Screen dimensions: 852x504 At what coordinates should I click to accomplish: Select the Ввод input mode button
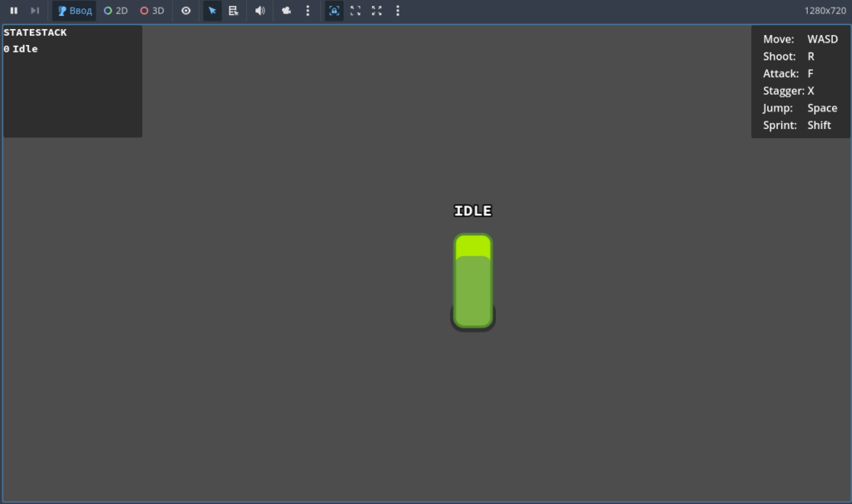point(74,11)
